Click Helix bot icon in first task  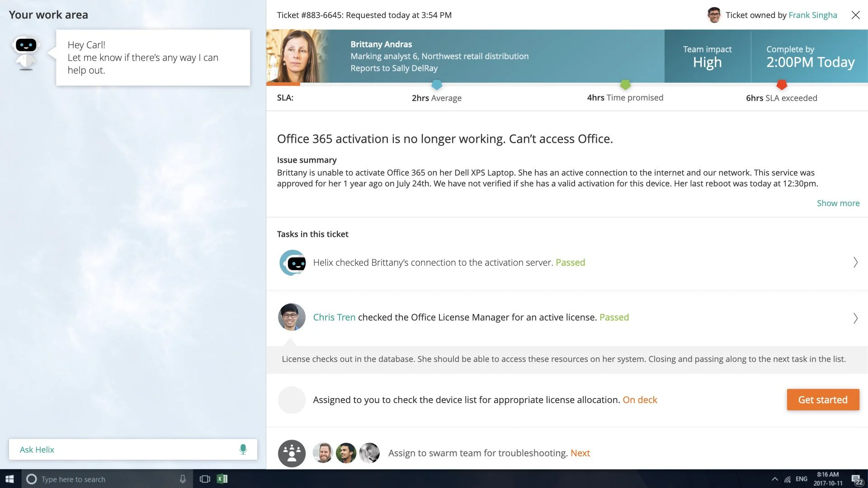292,263
